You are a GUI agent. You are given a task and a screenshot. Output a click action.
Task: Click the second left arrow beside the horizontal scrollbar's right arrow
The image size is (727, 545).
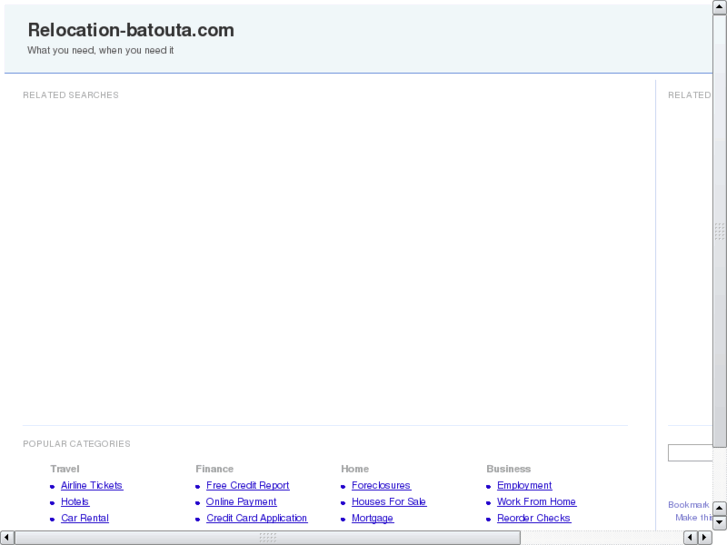pyautogui.click(x=690, y=538)
